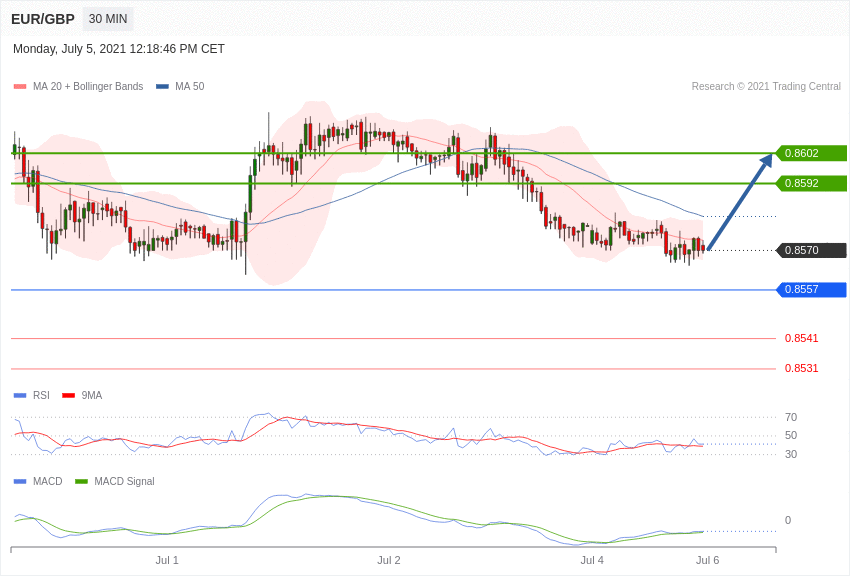Click the 0.8570 current price tag
The height and width of the screenshot is (576, 850).
coord(812,250)
